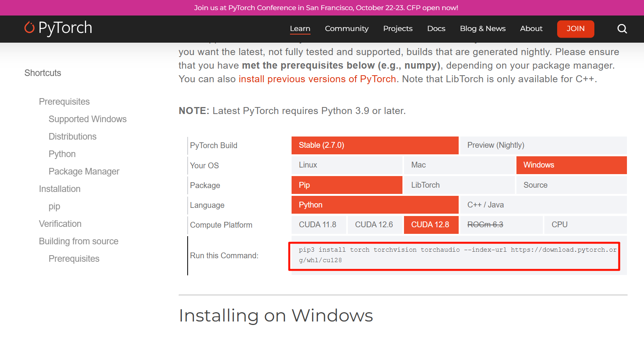Click the PyTorch Conference announcement banner
Image resolution: width=644 pixels, height=337 pixels.
pyautogui.click(x=326, y=8)
